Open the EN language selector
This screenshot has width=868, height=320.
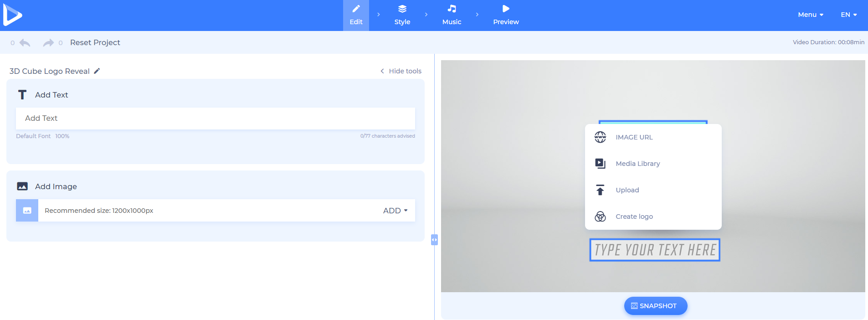[x=848, y=15]
